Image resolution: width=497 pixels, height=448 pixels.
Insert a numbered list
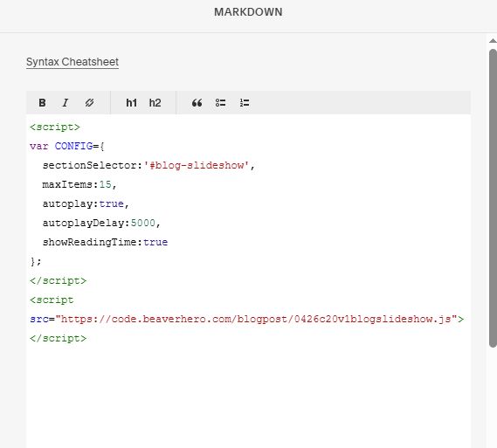[x=245, y=103]
